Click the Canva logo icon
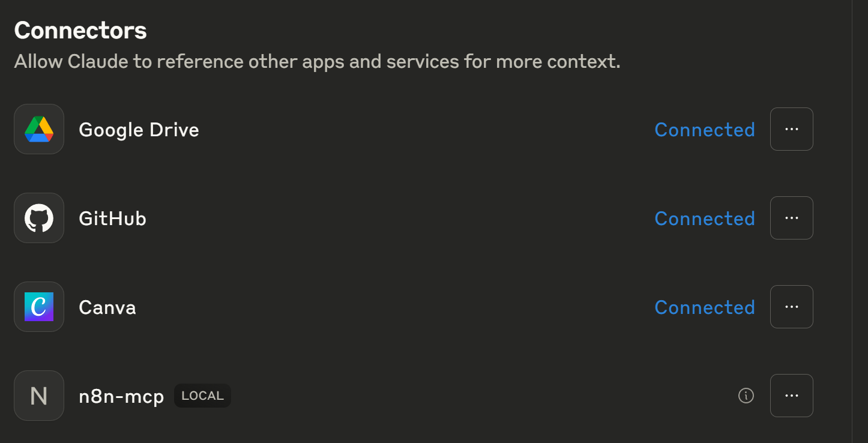868x443 pixels. (39, 307)
